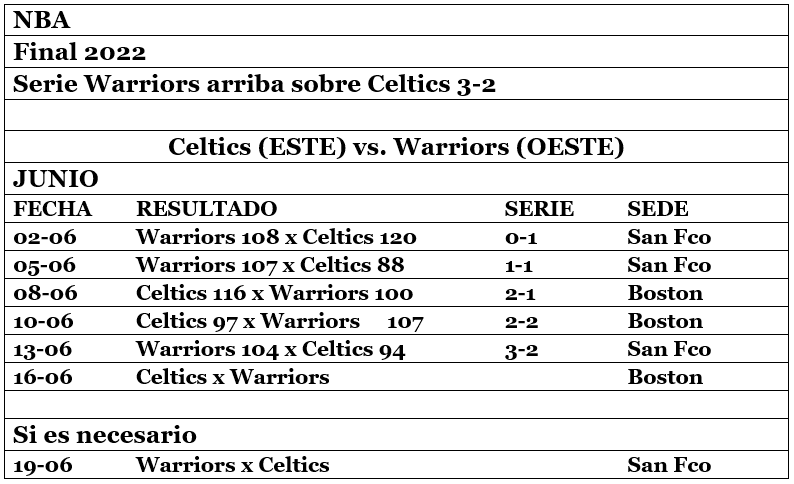Click the Si es necesario label

[104, 435]
